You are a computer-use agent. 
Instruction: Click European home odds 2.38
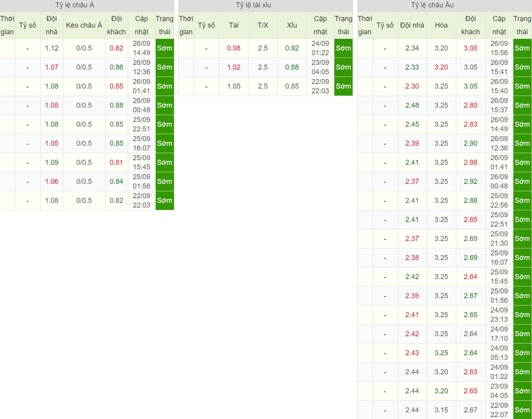412,258
